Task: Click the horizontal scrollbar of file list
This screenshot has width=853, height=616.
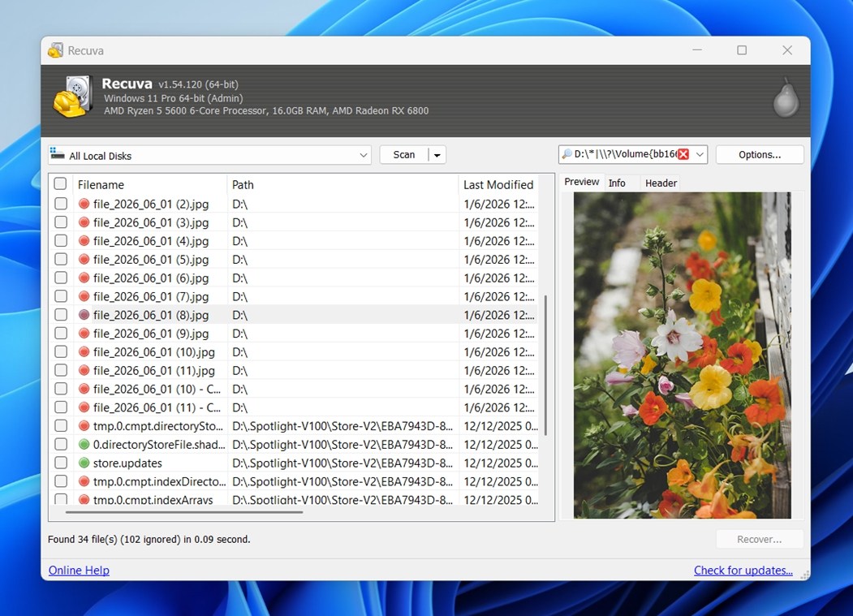Action: [x=184, y=512]
